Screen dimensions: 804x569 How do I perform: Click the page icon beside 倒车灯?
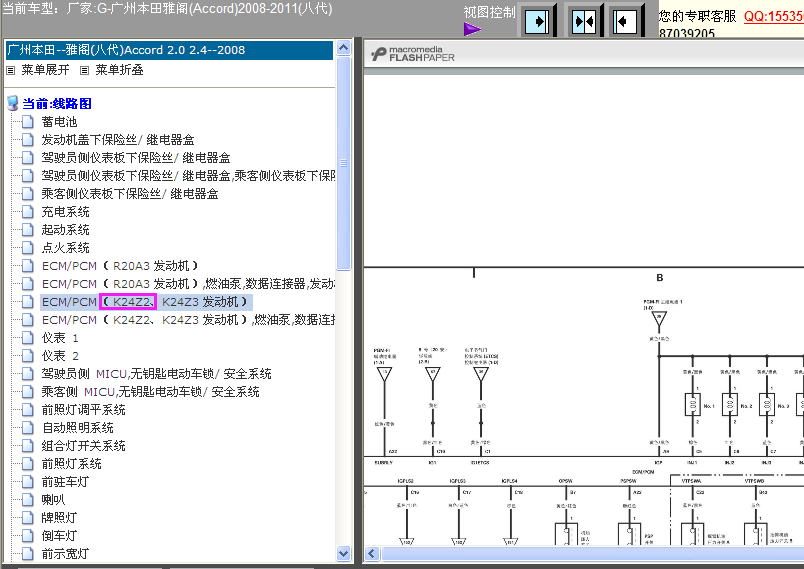pos(28,535)
